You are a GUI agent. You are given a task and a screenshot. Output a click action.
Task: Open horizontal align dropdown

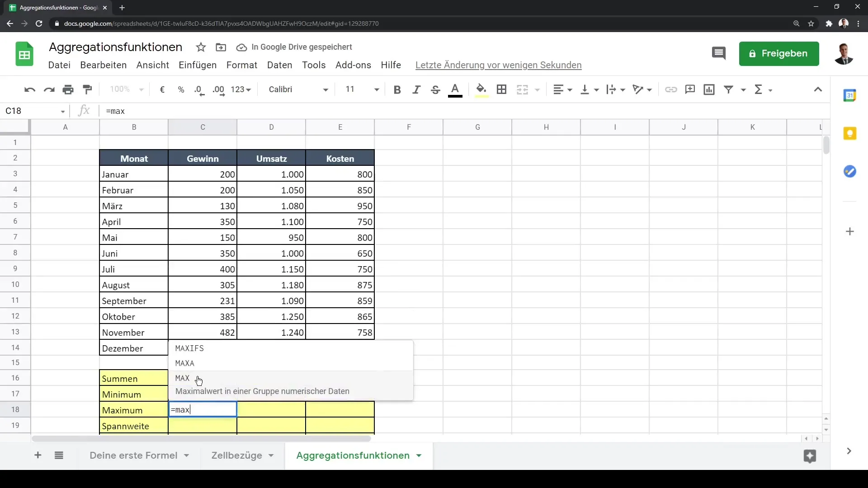(563, 89)
